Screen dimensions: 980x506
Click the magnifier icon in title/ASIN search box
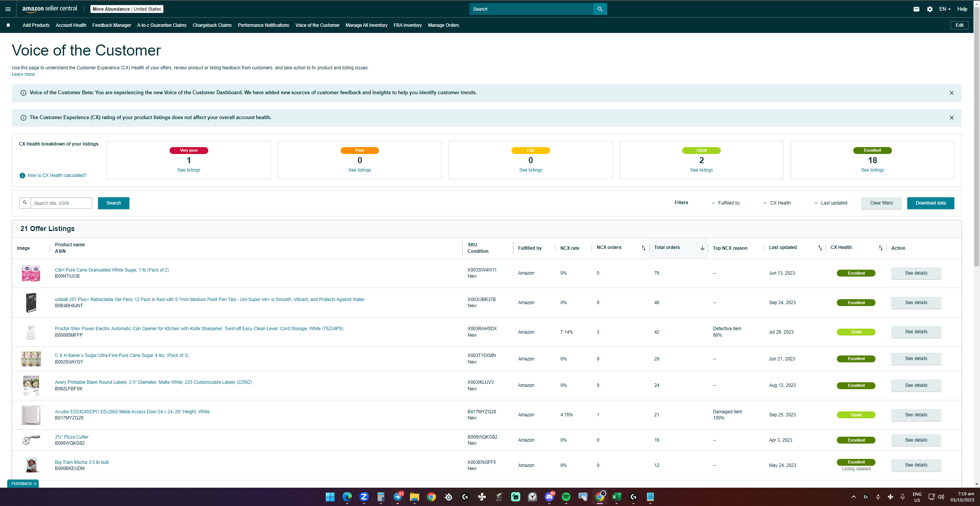[25, 203]
